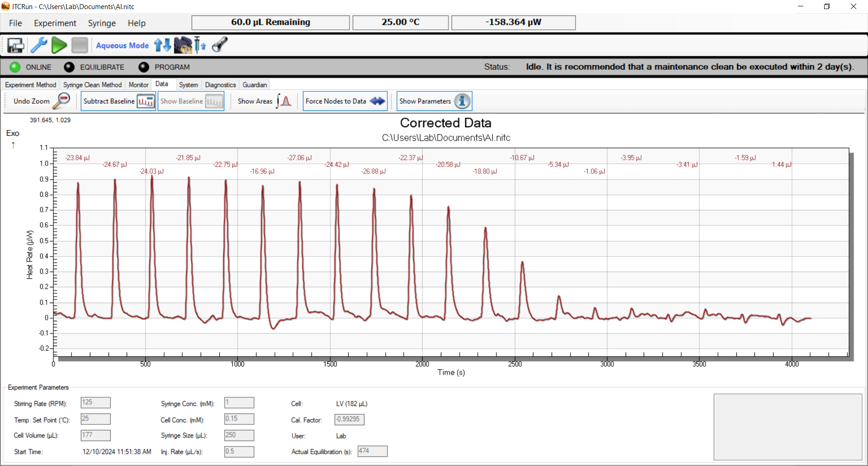Select the Data tab
Viewport: 868px width, 466px height.
161,84
